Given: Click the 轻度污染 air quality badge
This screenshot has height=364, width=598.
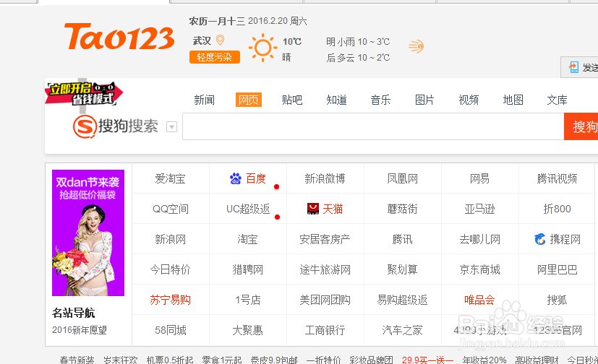Looking at the screenshot, I should pyautogui.click(x=214, y=57).
